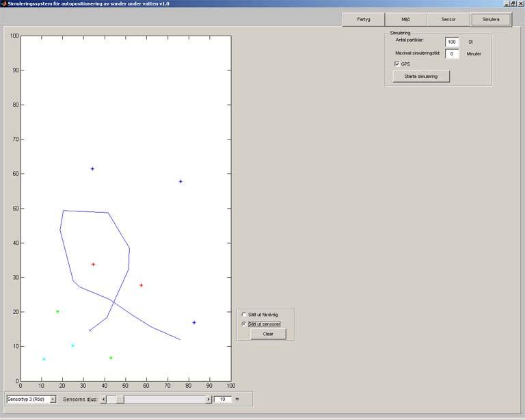
Task: Click the 'Sensorns djup:' label
Action: pos(80,399)
